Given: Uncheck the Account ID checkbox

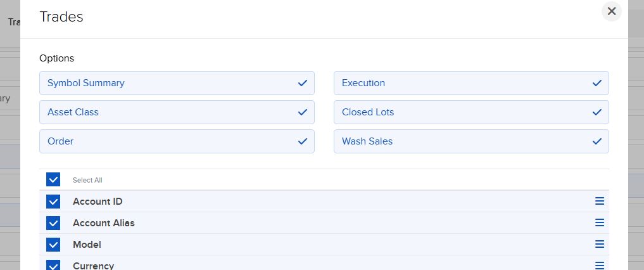Looking at the screenshot, I should 53,202.
